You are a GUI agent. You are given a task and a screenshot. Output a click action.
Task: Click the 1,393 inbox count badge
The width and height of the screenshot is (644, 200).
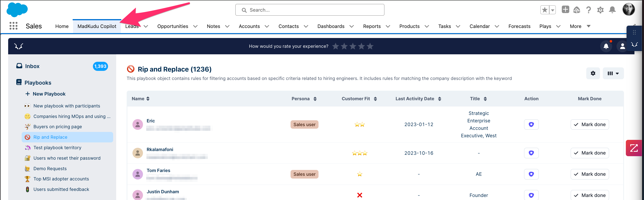(100, 66)
